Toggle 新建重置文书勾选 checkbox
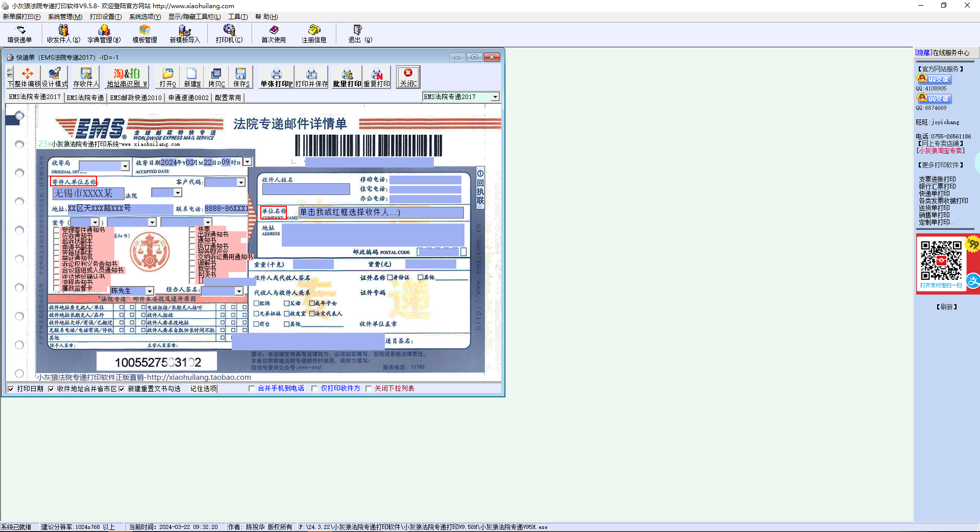The image size is (980, 532). [121, 389]
